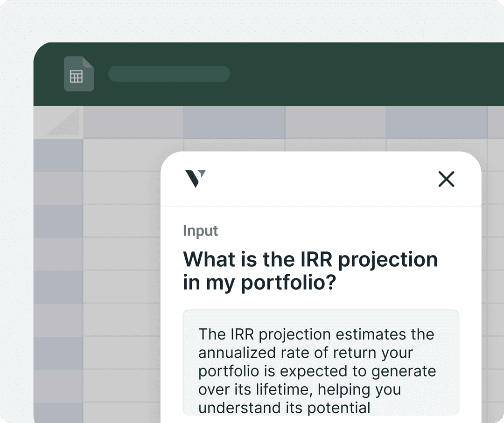Select the first column header
This screenshot has width=504, height=423.
tap(133, 123)
